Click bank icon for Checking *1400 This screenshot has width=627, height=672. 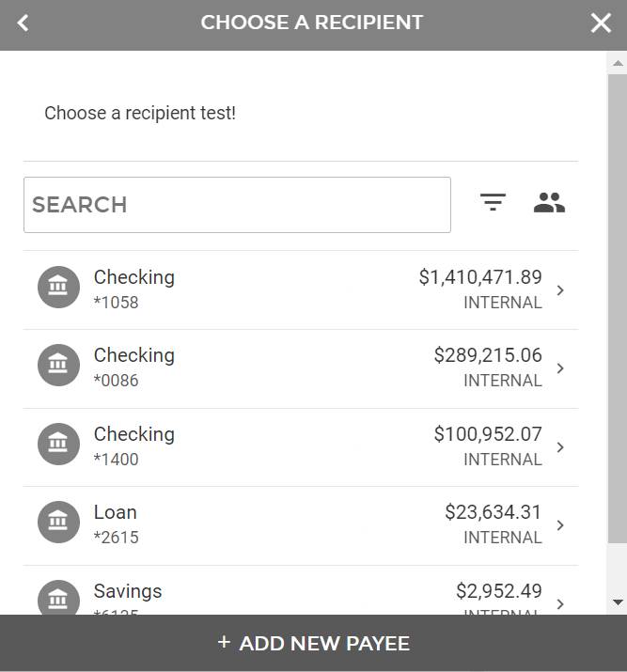point(58,444)
